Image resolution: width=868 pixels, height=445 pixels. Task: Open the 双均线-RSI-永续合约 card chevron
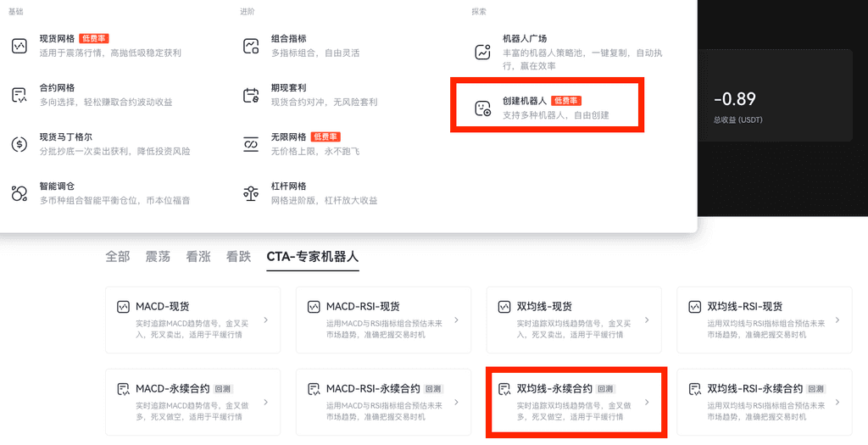[837, 403]
